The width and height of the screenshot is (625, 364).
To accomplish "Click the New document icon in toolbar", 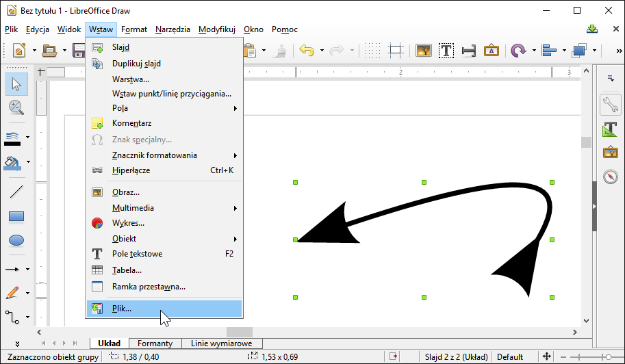I will [19, 51].
